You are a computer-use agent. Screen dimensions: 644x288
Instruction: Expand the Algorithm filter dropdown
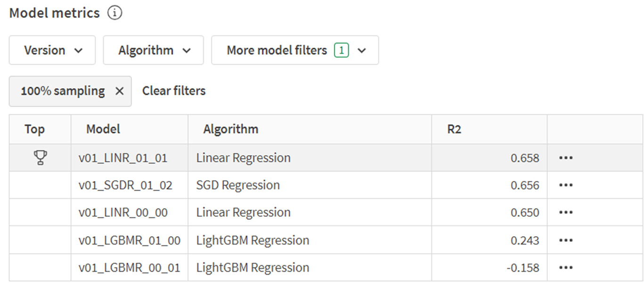coord(153,50)
